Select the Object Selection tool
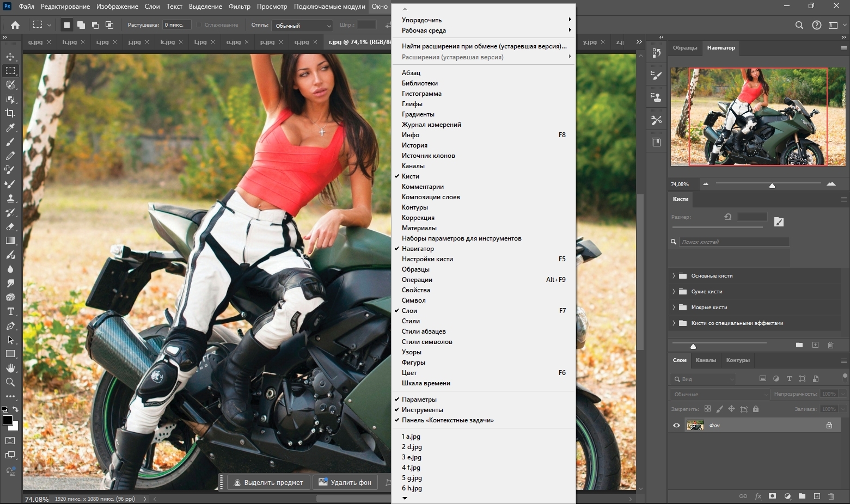Screen dimensions: 850x504 click(x=10, y=99)
